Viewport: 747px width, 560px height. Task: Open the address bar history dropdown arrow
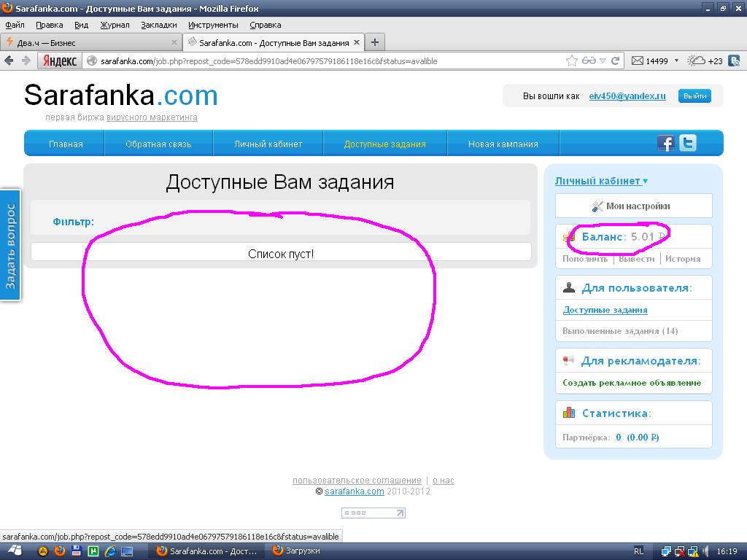(603, 61)
